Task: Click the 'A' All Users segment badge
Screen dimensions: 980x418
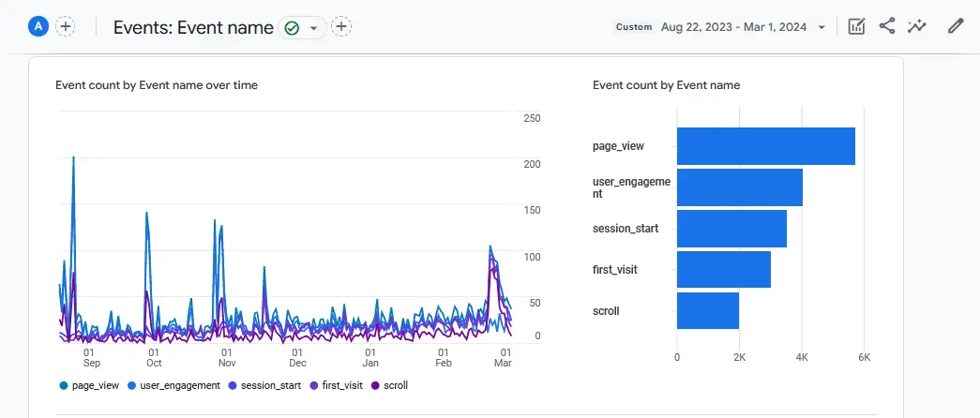Action: [x=38, y=27]
